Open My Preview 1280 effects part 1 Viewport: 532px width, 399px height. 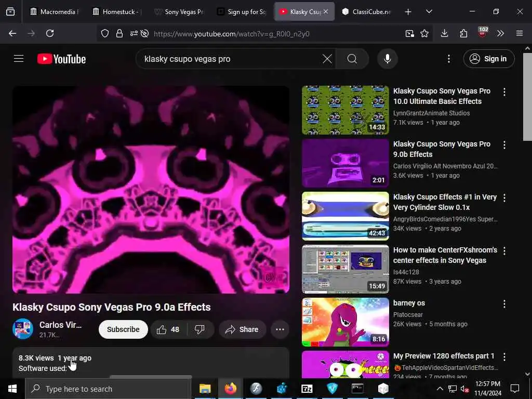tap(444, 356)
